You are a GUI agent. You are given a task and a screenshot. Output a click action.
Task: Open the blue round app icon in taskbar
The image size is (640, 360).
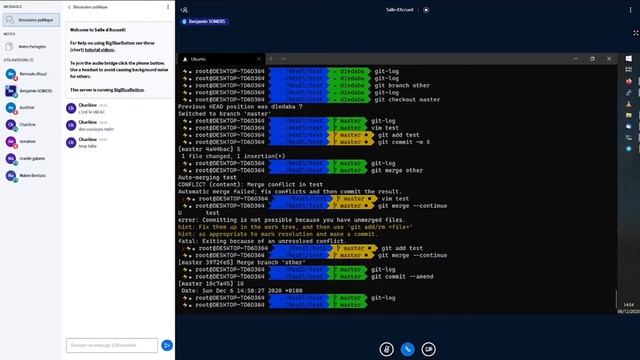tap(629, 149)
